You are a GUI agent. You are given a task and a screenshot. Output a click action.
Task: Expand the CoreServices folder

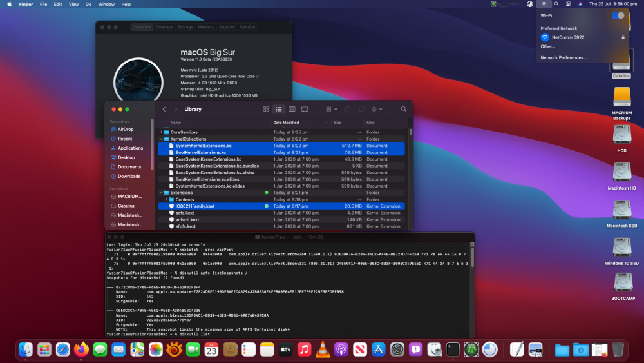pyautogui.click(x=161, y=132)
